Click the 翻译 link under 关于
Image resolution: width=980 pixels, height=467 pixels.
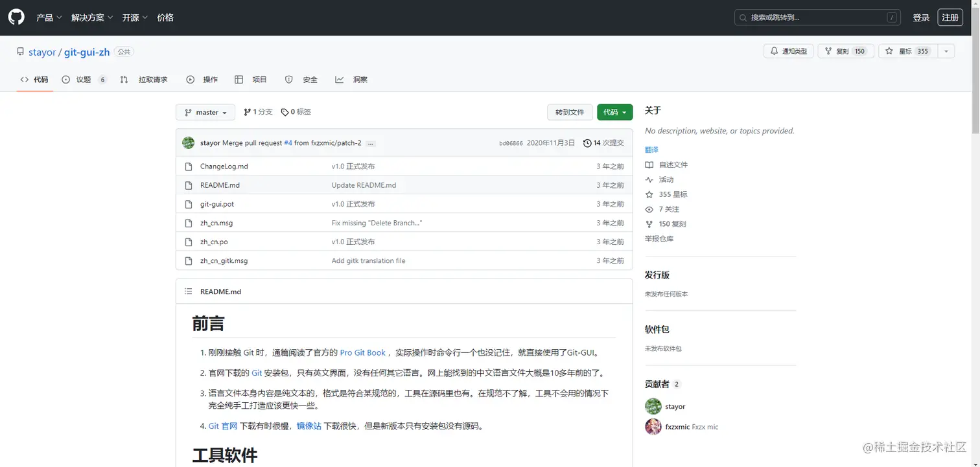651,150
